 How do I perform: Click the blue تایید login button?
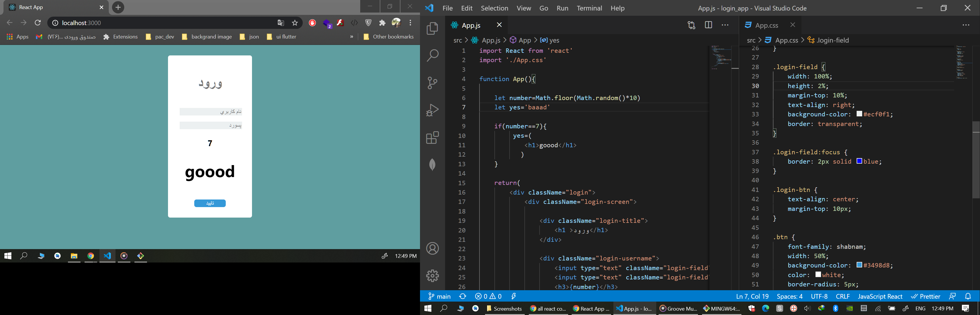(x=210, y=203)
